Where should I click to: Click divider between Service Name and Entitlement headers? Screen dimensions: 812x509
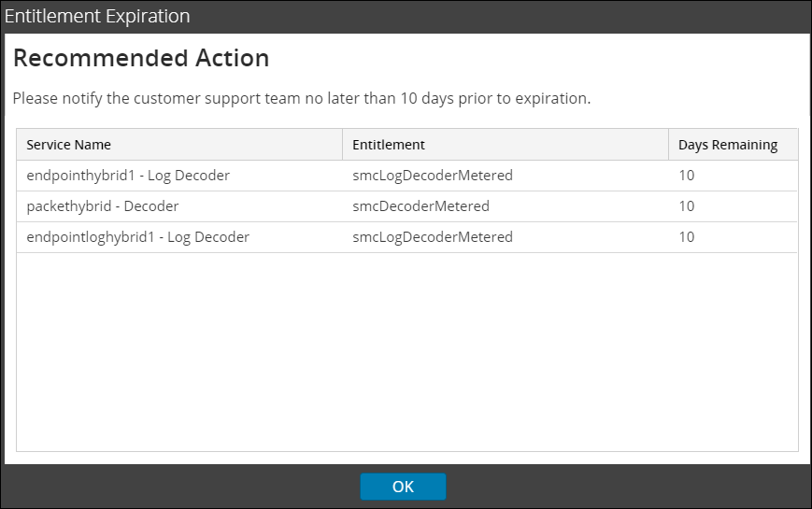[x=343, y=145]
